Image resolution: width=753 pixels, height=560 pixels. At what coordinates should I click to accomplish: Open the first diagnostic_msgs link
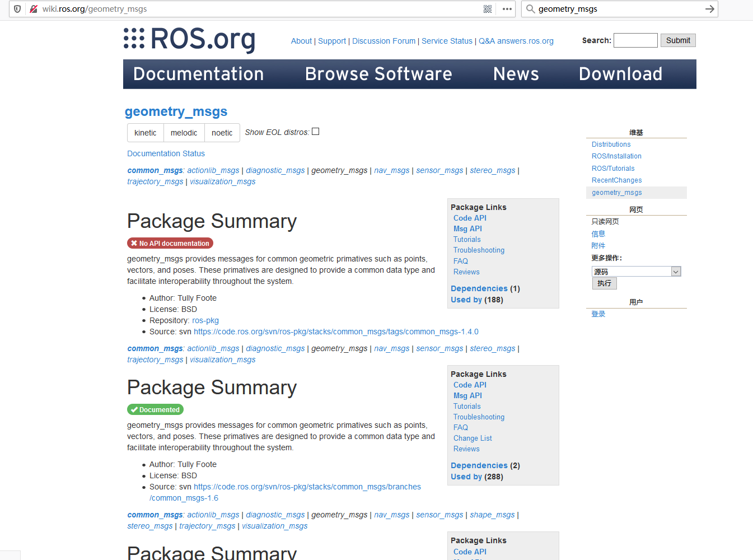pos(275,170)
